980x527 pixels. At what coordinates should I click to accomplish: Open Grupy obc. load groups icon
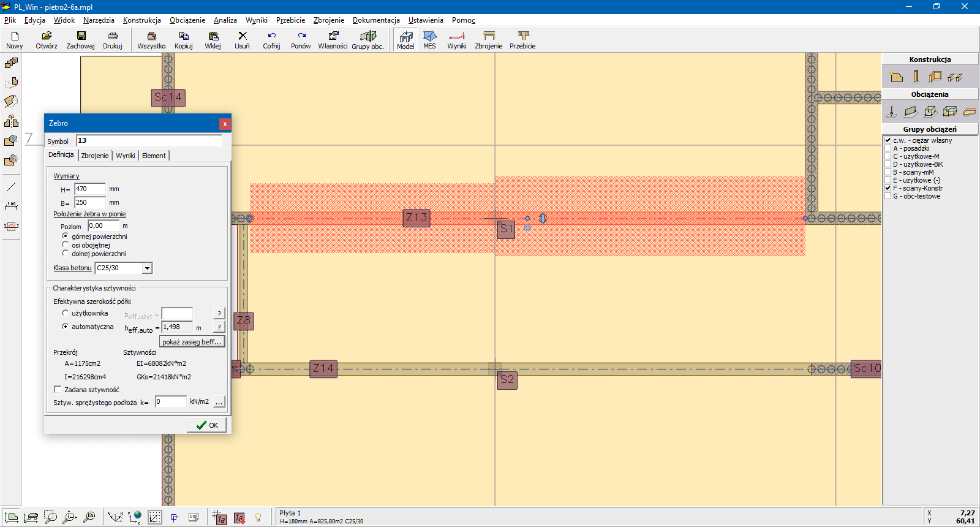point(367,40)
